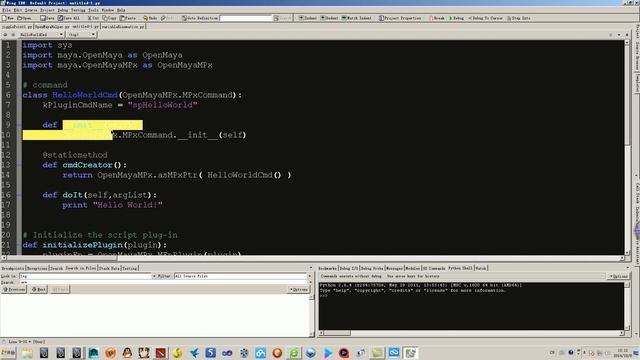
Task: Collapse the cmdCreator function fold marker
Action: click(x=19, y=165)
